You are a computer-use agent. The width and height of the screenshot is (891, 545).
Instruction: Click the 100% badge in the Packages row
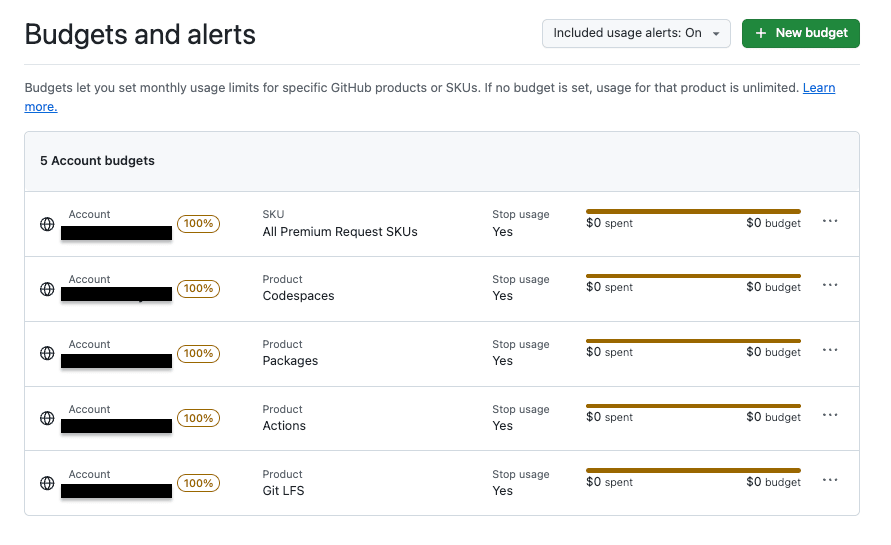198,353
